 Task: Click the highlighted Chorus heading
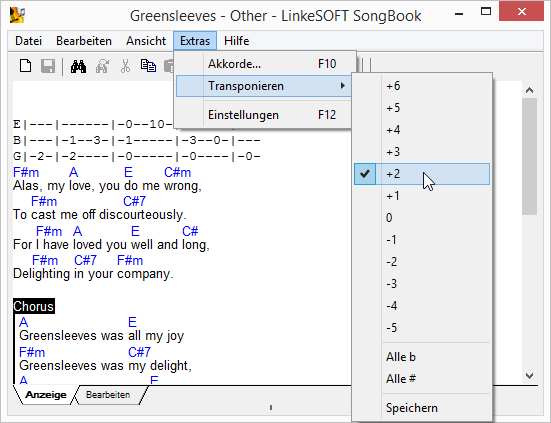pyautogui.click(x=34, y=306)
